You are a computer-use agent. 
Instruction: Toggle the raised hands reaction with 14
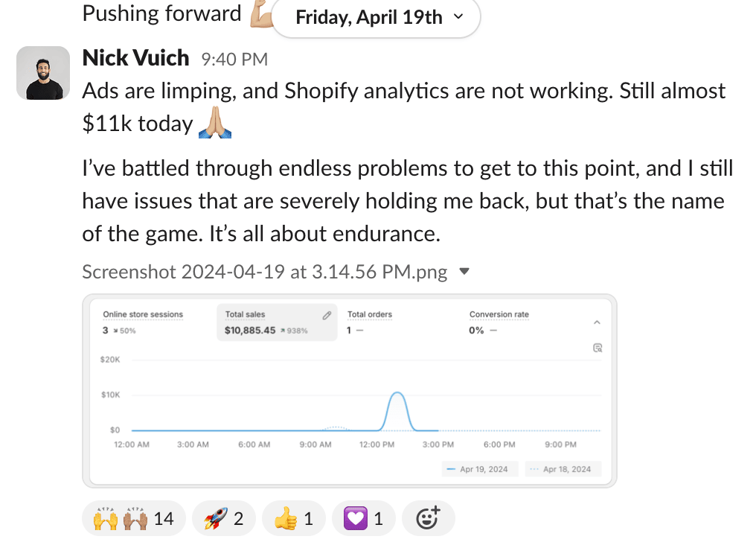click(132, 518)
